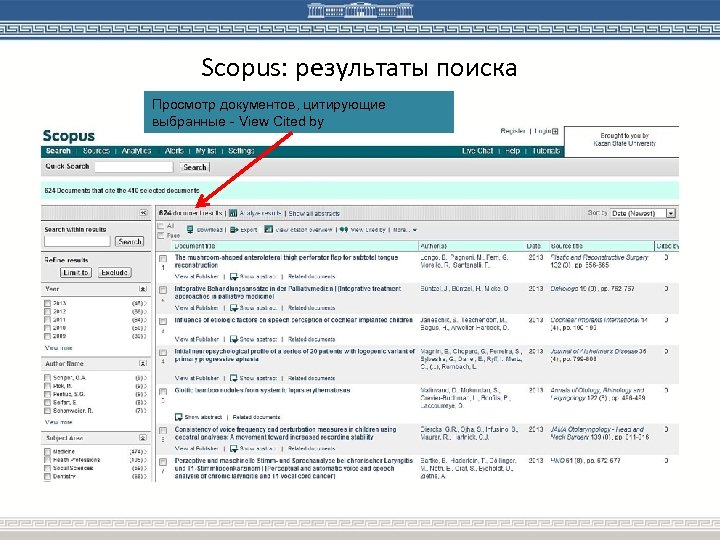Click Search button within results panel
Screen dimensions: 720x540
[130, 241]
